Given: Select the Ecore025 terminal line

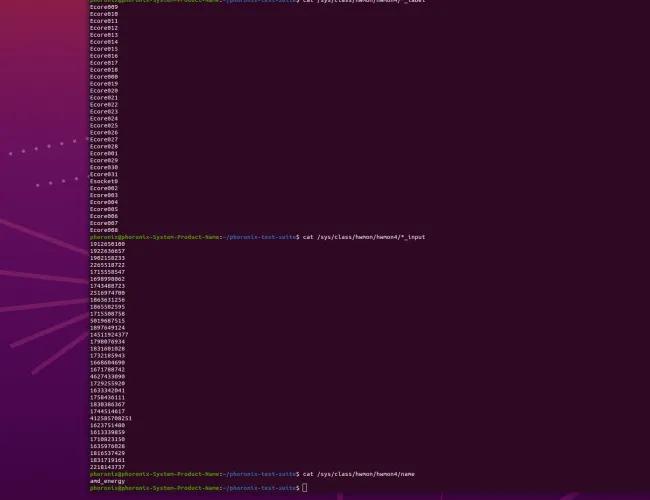Looking at the screenshot, I should click(x=104, y=126).
